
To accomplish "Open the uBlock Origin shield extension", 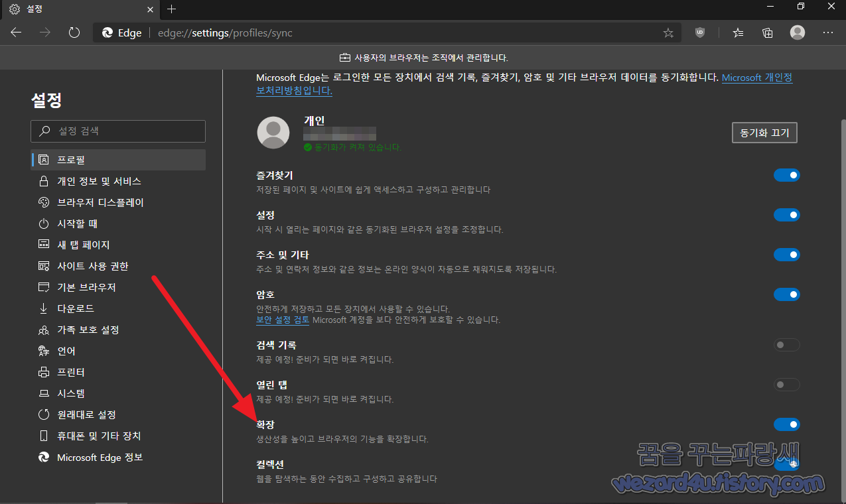I will [x=700, y=32].
